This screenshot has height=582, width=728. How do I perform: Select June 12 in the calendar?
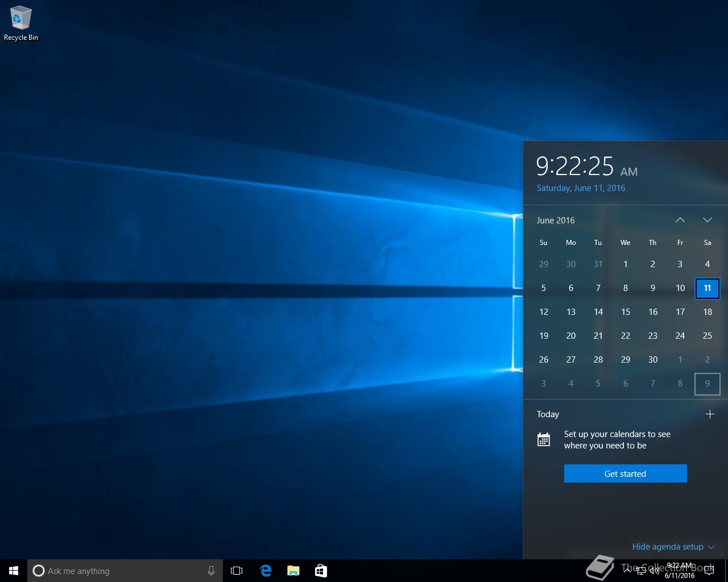544,312
